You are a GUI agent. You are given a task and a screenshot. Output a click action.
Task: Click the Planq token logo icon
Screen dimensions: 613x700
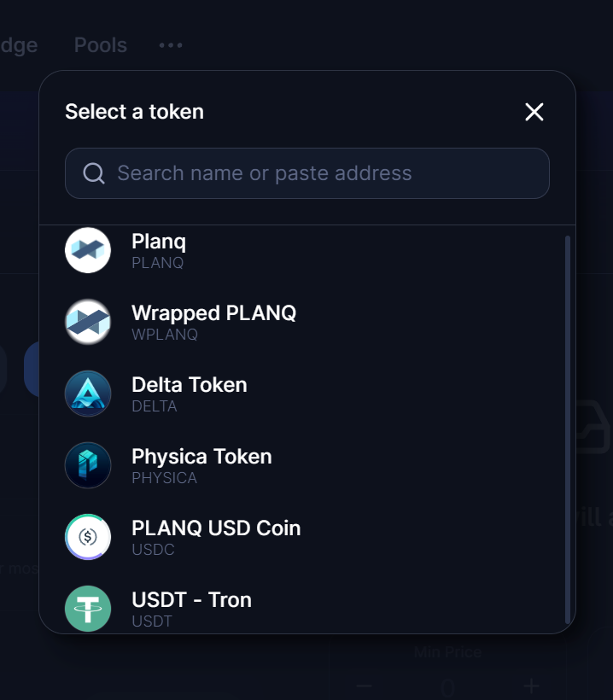pos(88,250)
